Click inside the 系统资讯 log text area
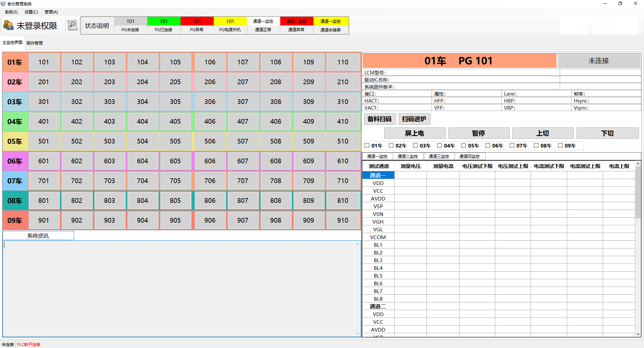Screen dimensions: 644x348 [180, 288]
